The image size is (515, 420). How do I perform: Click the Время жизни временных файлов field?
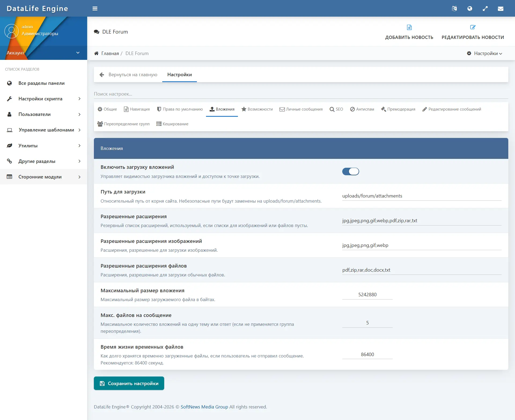tap(367, 355)
